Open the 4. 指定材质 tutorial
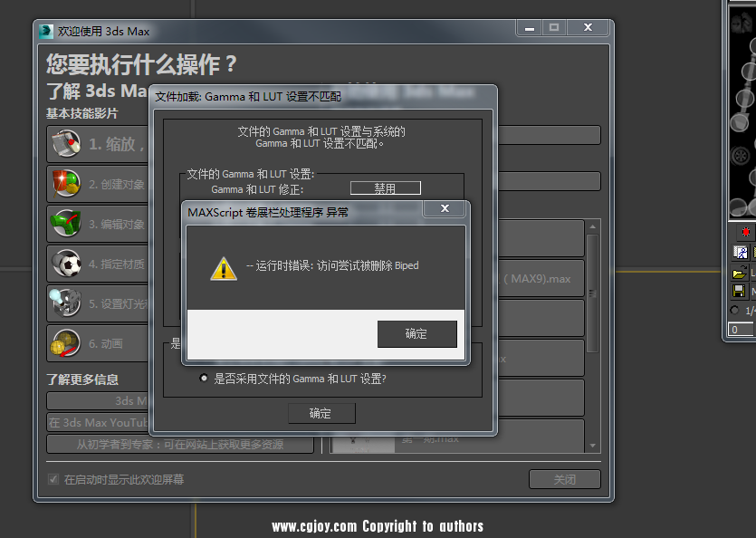Viewport: 756px width, 538px height. coord(99,264)
